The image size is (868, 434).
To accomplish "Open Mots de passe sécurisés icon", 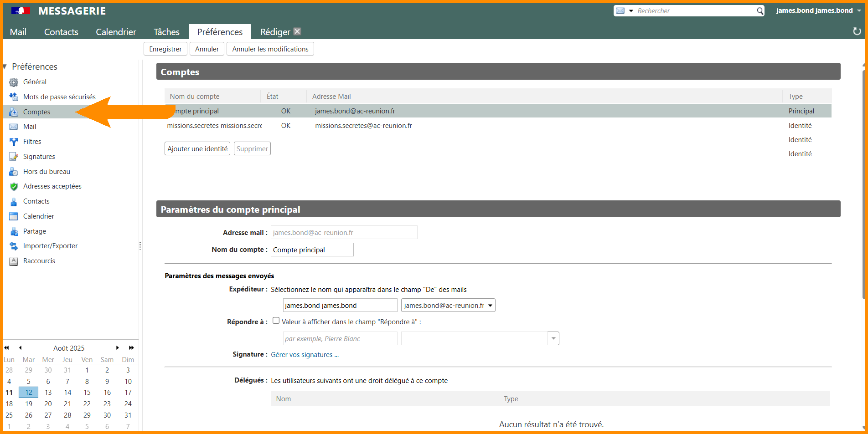I will 14,97.
